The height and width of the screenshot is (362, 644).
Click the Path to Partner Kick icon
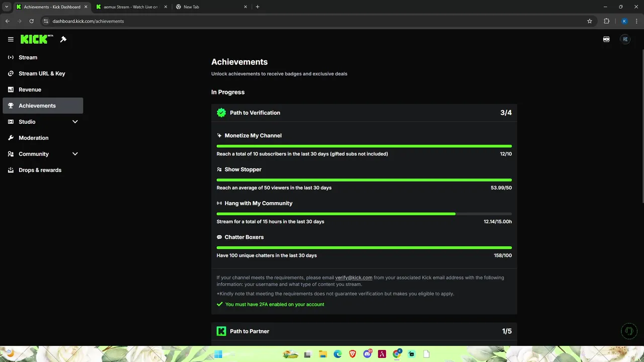tap(221, 331)
